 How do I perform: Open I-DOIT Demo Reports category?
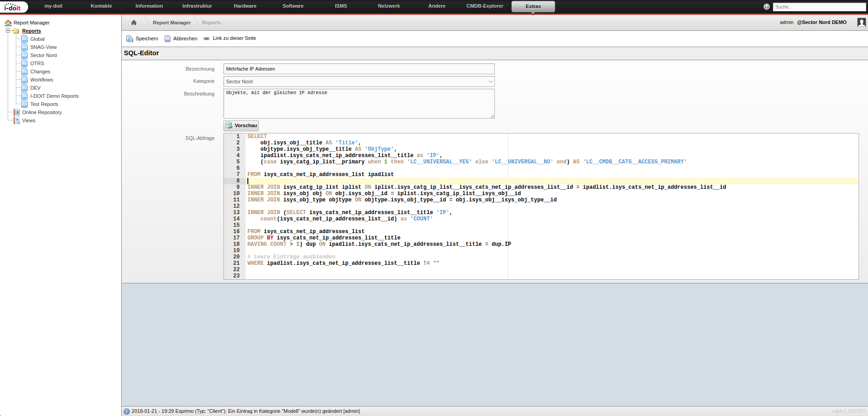(54, 96)
